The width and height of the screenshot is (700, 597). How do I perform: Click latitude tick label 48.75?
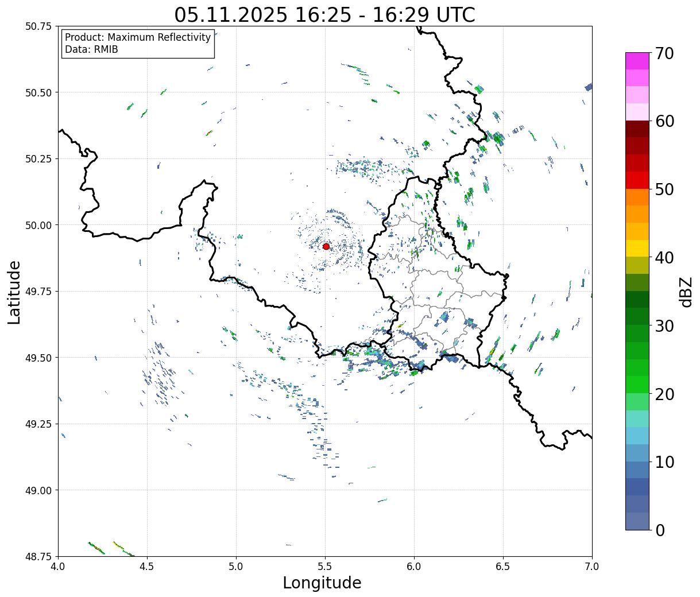pos(38,556)
